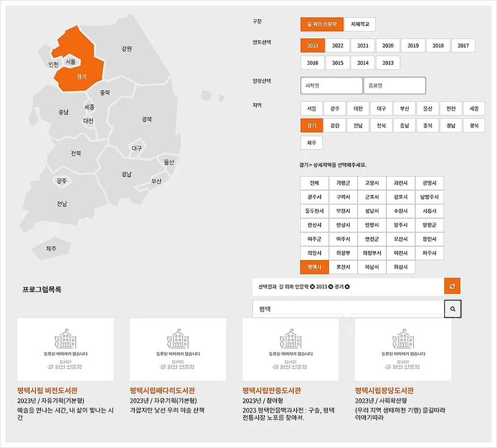Screen dimensions: 497x448
Task: Select 전남 province on the map
Action: click(x=62, y=204)
